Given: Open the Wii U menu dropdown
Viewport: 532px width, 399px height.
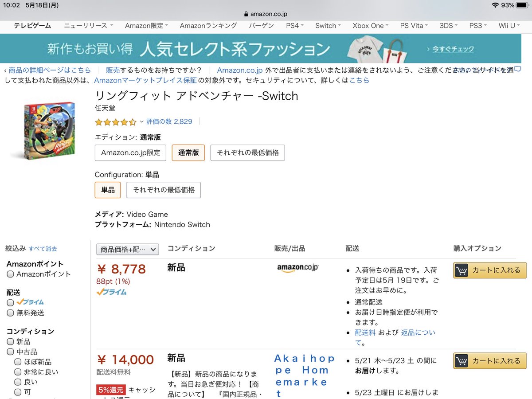Looking at the screenshot, I should pos(509,26).
